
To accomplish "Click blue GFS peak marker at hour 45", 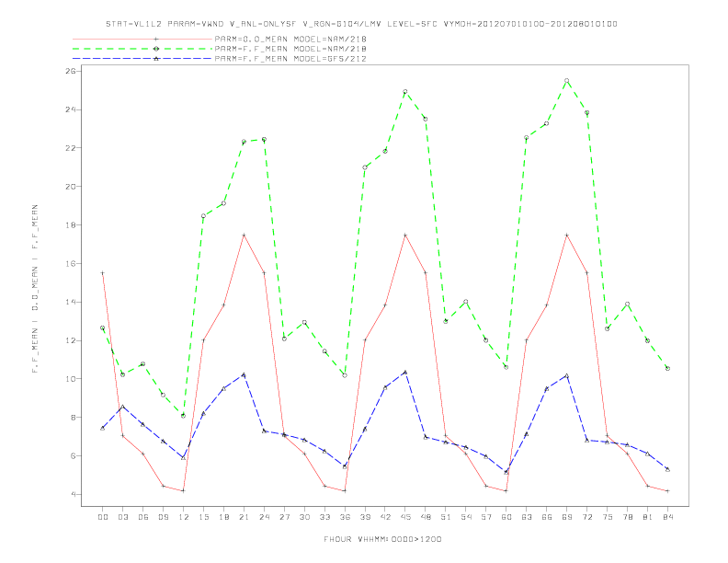I will pos(405,372).
